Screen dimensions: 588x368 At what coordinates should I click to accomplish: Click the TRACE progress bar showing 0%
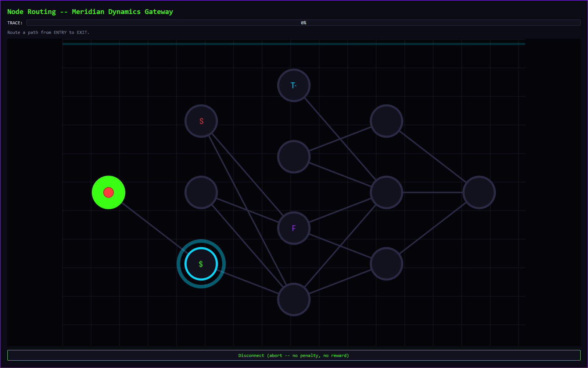(304, 23)
